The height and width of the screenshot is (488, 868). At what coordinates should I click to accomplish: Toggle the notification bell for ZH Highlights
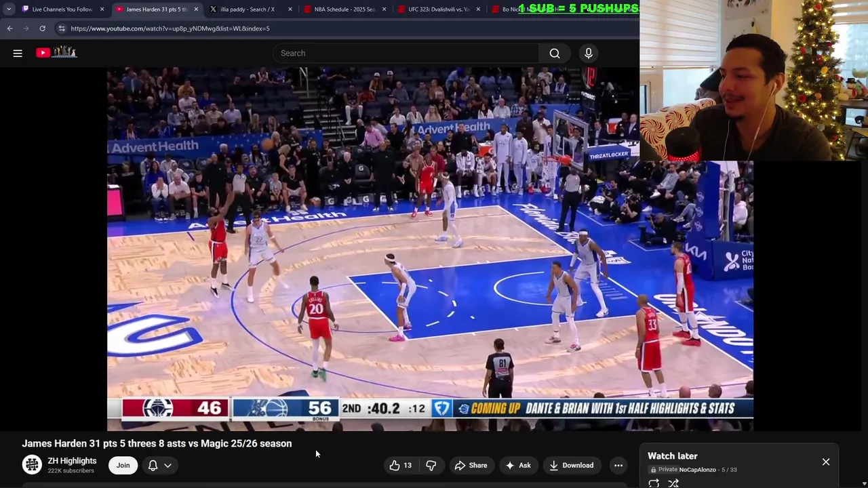[x=153, y=465]
